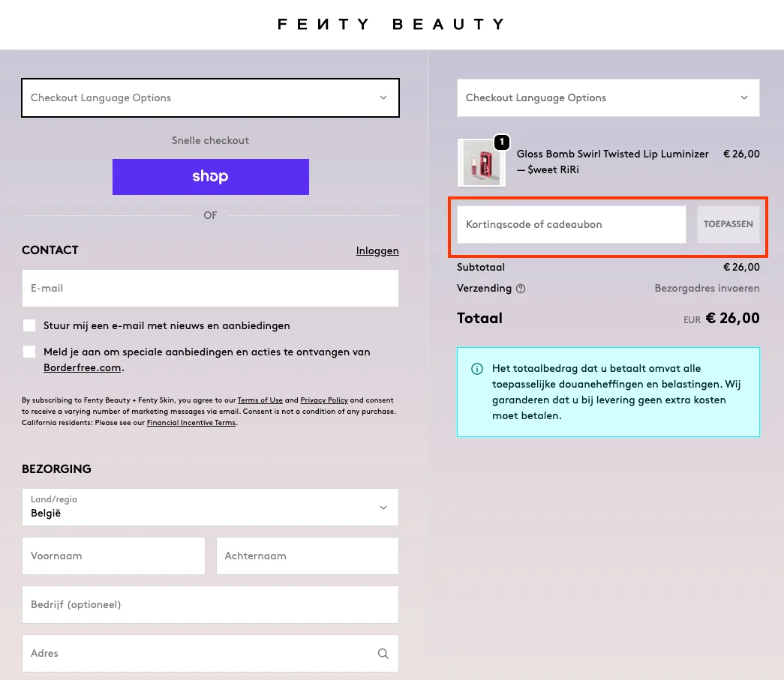784x680 pixels.
Task: Open the Terms of Use link
Action: (x=260, y=400)
